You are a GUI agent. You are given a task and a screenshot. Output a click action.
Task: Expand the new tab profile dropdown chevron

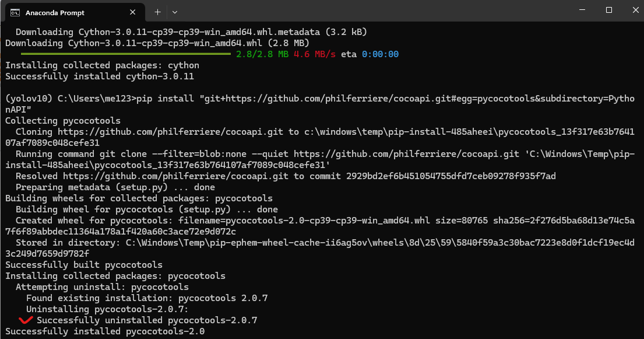point(175,12)
